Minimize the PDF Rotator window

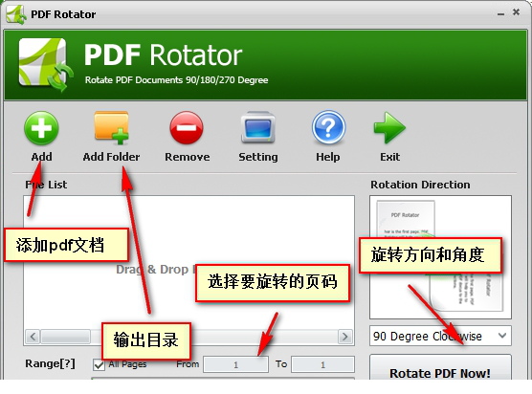[500, 14]
